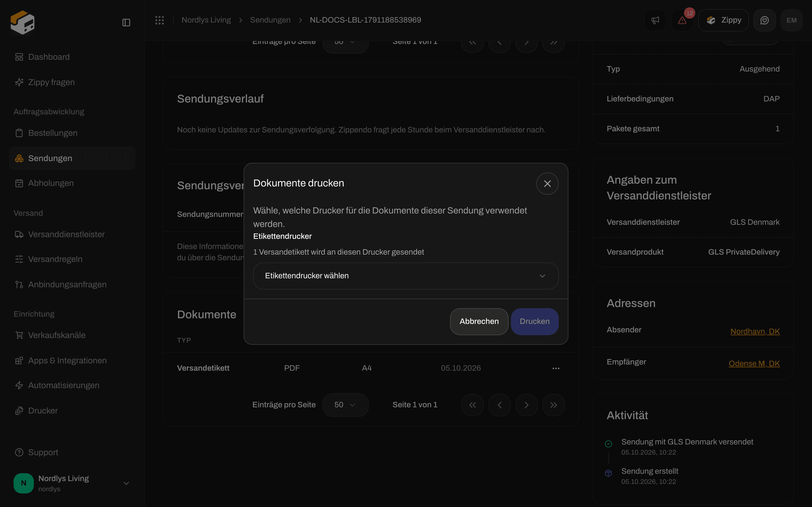
Task: Close the Dokumente drucken dialog
Action: (547, 183)
